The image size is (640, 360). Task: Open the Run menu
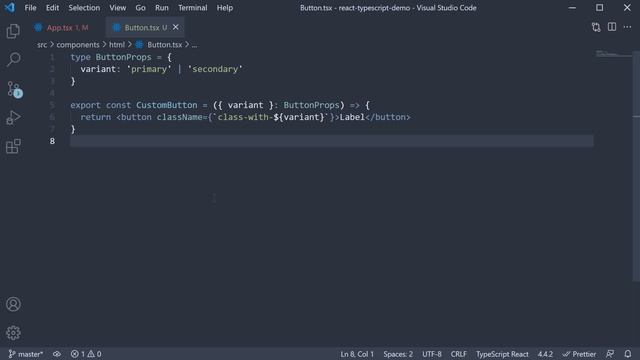coord(162,8)
